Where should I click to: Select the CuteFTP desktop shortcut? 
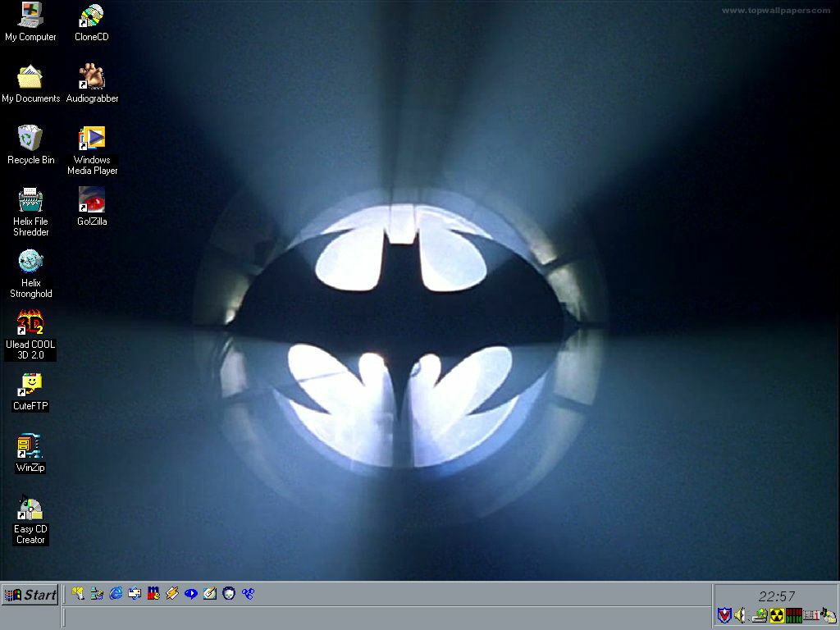(x=30, y=385)
